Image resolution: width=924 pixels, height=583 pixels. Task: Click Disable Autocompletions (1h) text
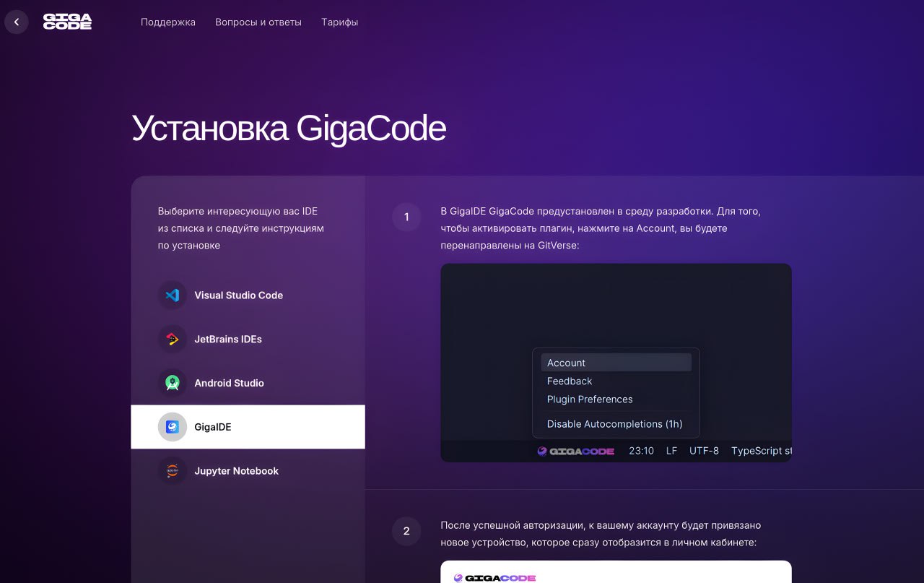pyautogui.click(x=614, y=424)
